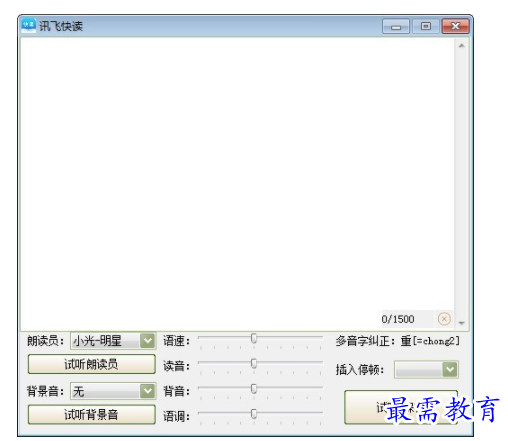Viewport: 508px width, 441px height.
Task: Click the 语速 speed slider handle
Action: click(254, 338)
